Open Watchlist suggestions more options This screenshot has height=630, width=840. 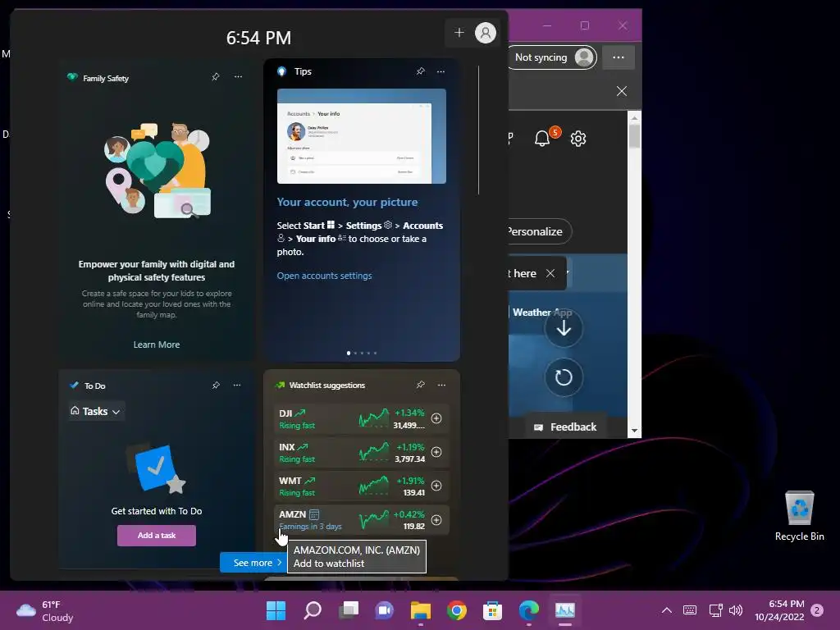pos(441,385)
